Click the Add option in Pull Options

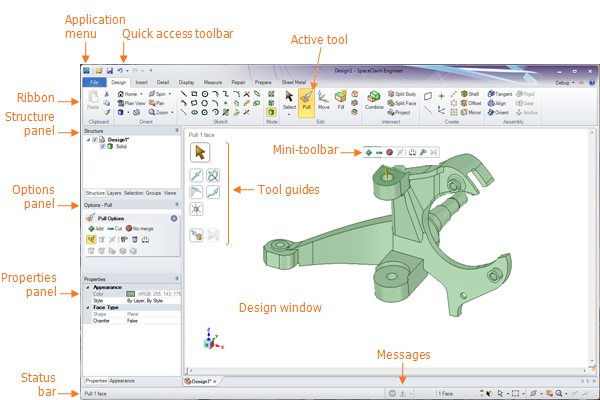[x=96, y=228]
